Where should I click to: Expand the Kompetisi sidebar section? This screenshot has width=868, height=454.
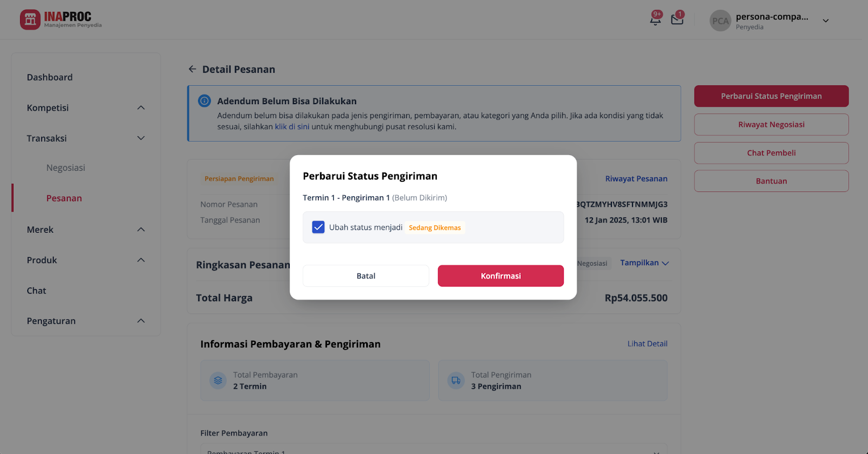[141, 107]
